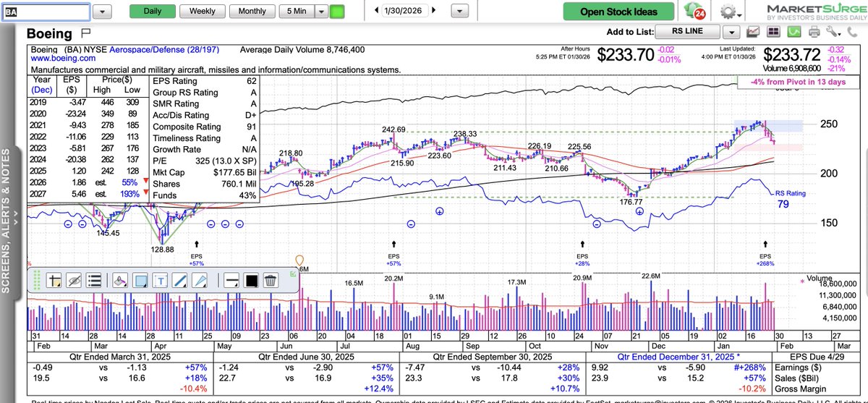Toggle the green real-time indicator button
Screen dimensions: 868x403
pyautogui.click(x=337, y=12)
